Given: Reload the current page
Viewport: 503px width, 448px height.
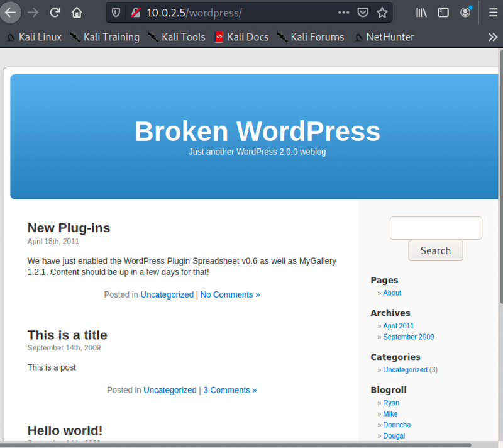Looking at the screenshot, I should click(x=55, y=13).
